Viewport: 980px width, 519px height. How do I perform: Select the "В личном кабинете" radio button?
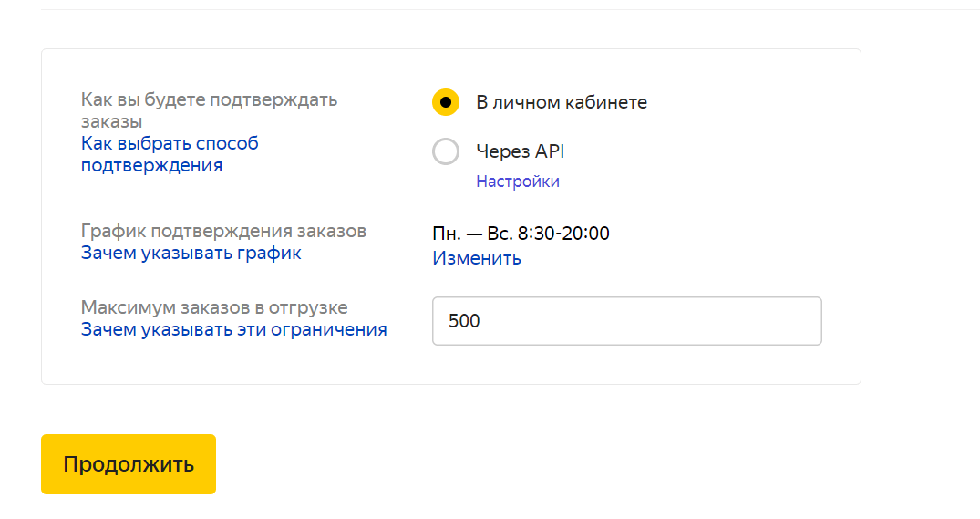click(x=446, y=102)
